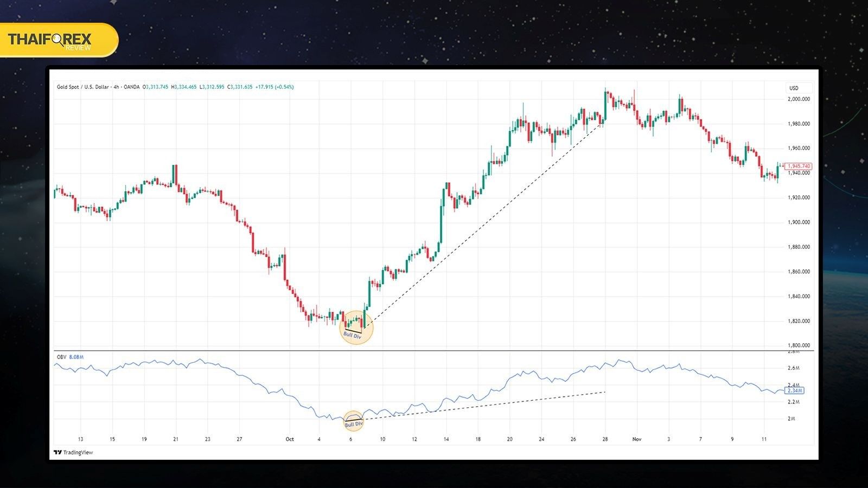The height and width of the screenshot is (488, 868).
Task: Click the 1,860.000 price axis label
Action: (x=799, y=272)
